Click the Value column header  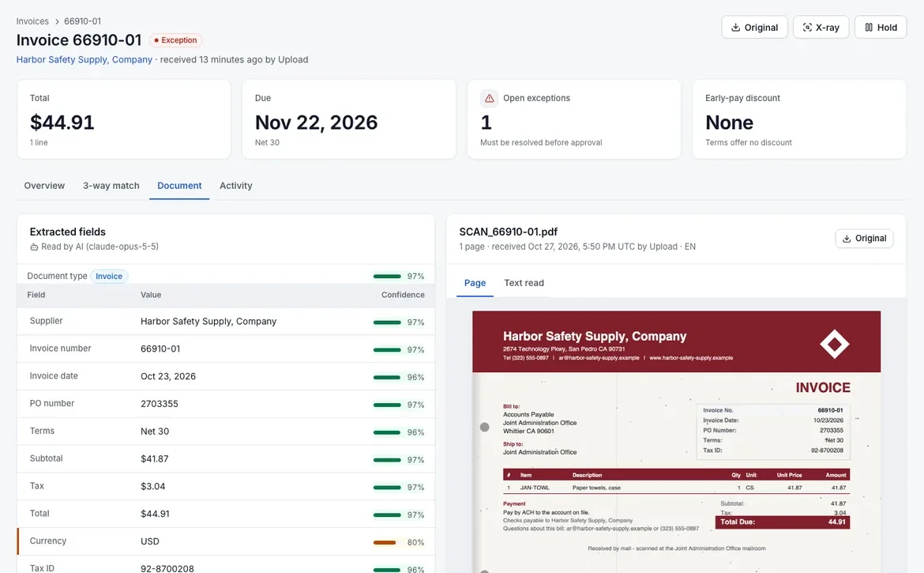pyautogui.click(x=151, y=295)
